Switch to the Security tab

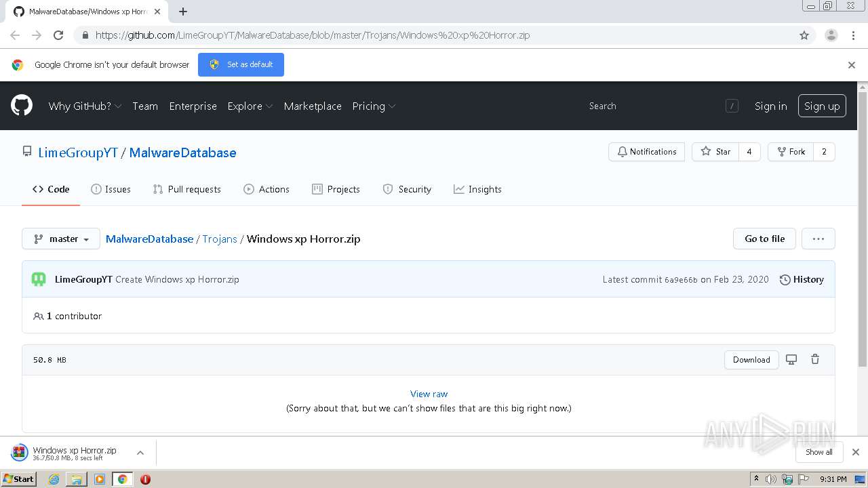pos(407,189)
